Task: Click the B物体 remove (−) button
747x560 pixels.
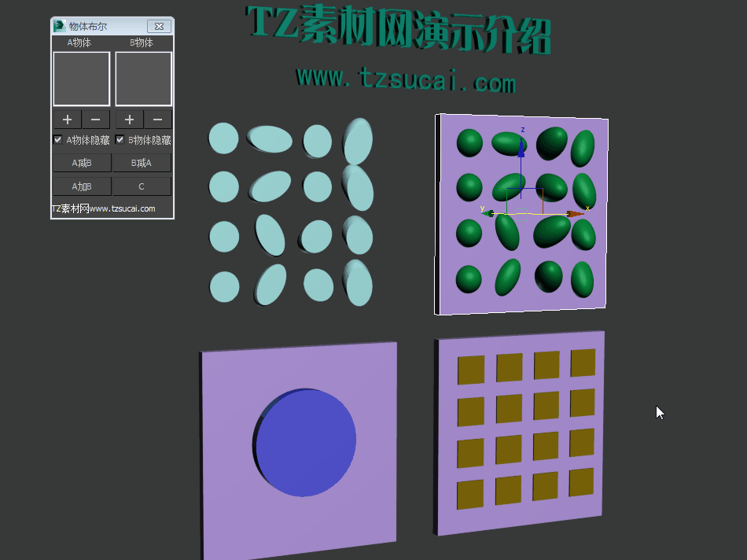Action: [x=158, y=119]
